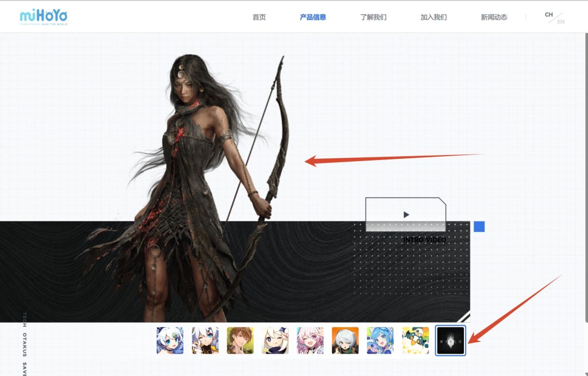Switch language to CH

(x=549, y=15)
